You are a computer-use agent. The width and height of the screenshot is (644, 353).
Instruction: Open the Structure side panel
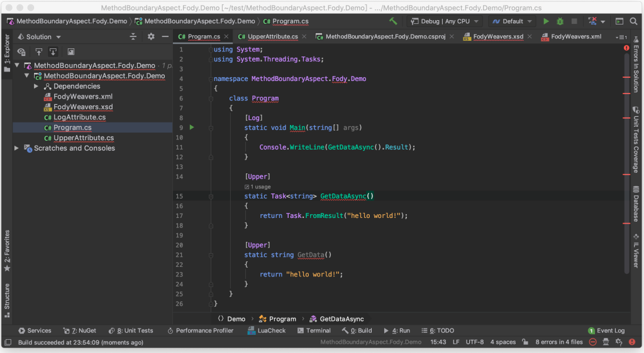pyautogui.click(x=7, y=300)
